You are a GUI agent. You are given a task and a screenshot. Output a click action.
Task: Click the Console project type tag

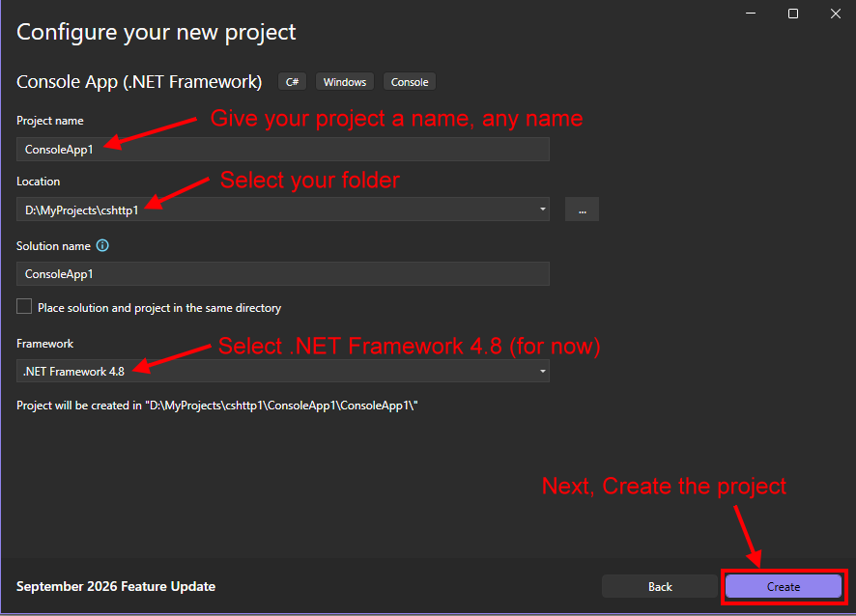[410, 82]
